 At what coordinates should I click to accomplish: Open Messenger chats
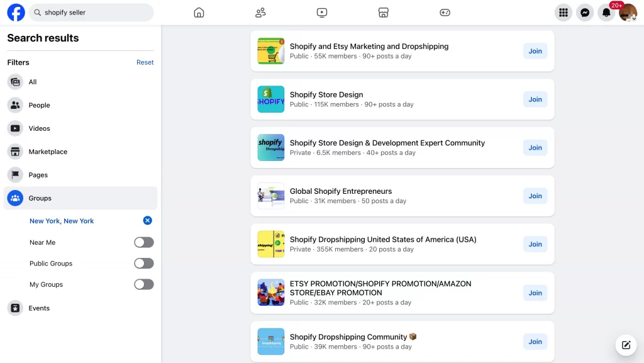coord(585,13)
